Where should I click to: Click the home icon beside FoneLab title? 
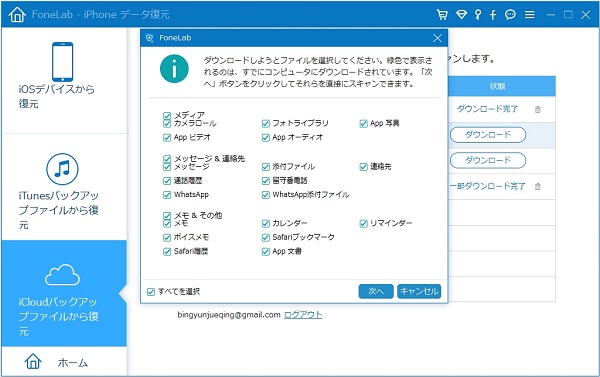[17, 15]
